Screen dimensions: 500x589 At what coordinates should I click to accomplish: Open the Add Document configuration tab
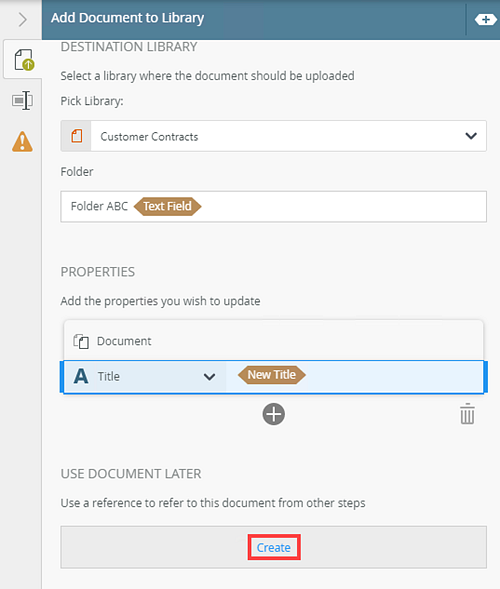pos(24,60)
